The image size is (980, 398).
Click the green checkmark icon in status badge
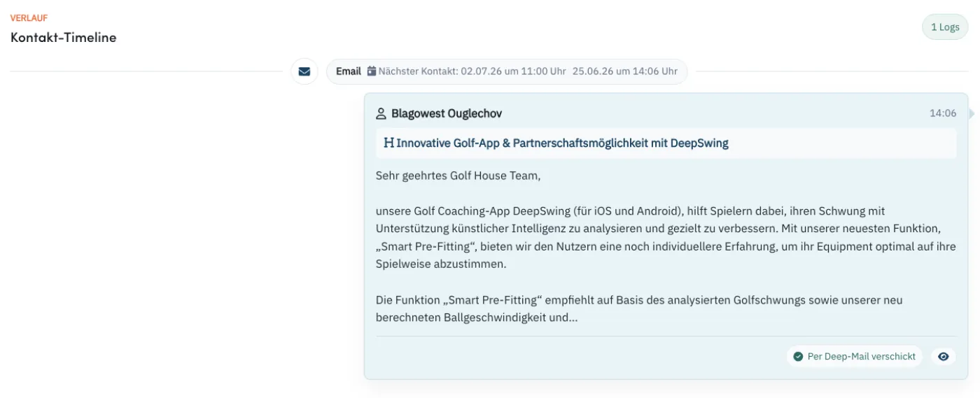798,357
